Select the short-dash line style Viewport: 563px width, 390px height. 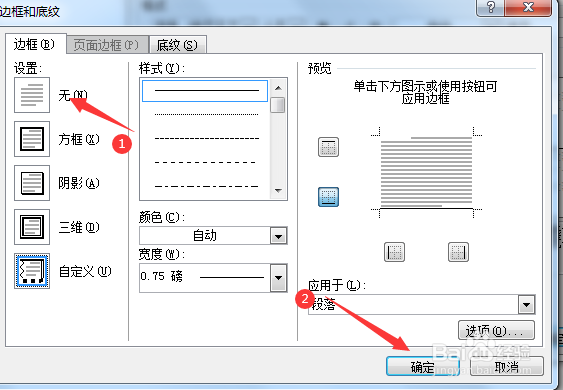pyautogui.click(x=206, y=138)
